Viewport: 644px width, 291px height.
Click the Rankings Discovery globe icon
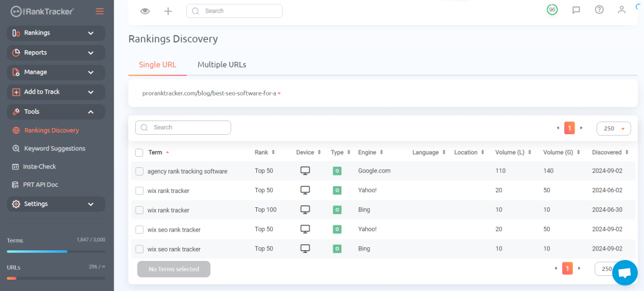click(x=16, y=131)
